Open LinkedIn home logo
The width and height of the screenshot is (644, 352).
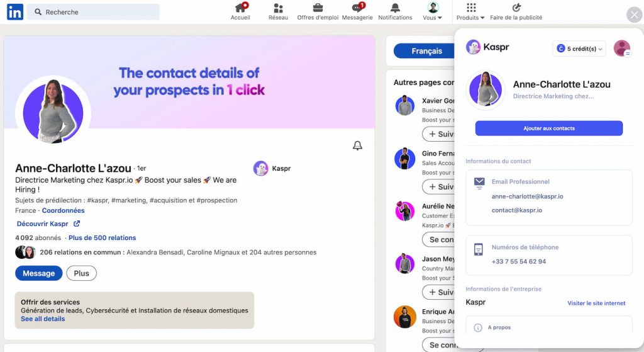click(15, 13)
